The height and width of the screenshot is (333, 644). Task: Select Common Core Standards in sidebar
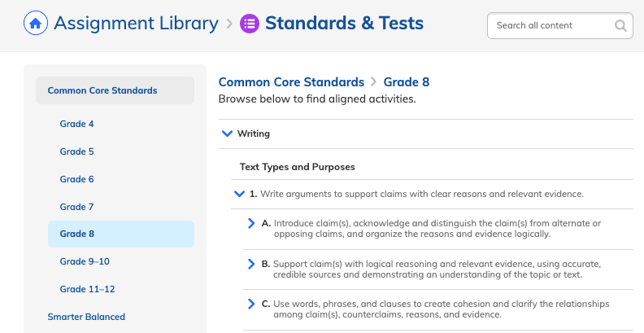click(x=102, y=90)
